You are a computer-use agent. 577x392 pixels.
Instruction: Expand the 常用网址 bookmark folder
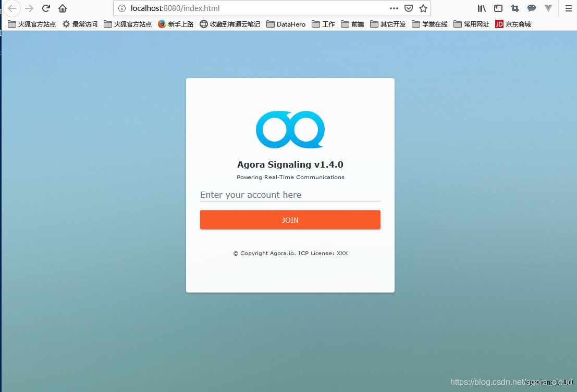[471, 24]
